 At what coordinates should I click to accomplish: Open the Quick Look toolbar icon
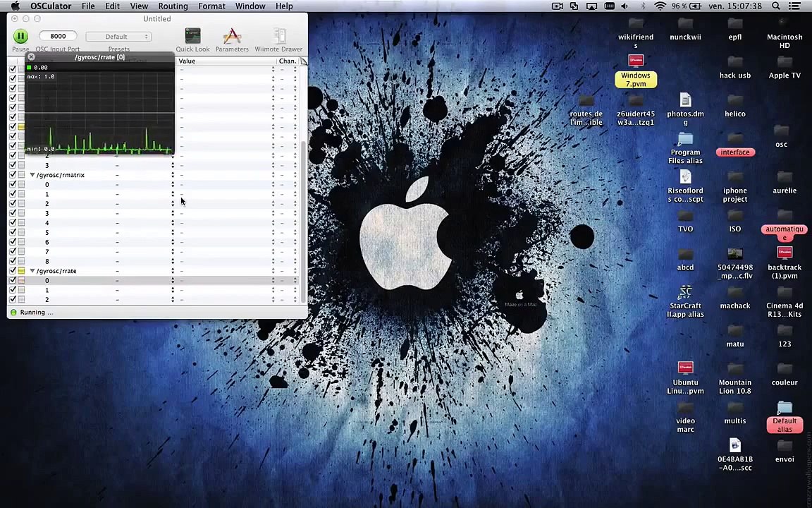(x=192, y=36)
